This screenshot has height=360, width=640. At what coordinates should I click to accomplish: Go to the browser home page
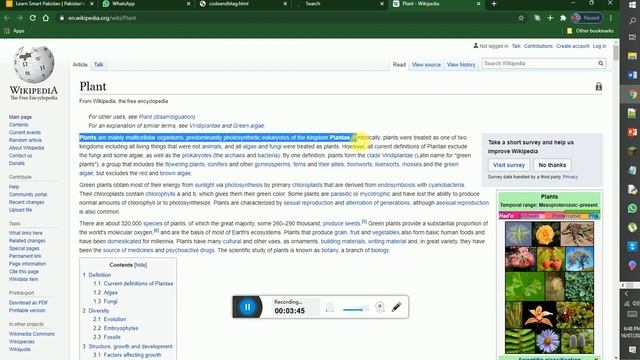tap(46, 18)
